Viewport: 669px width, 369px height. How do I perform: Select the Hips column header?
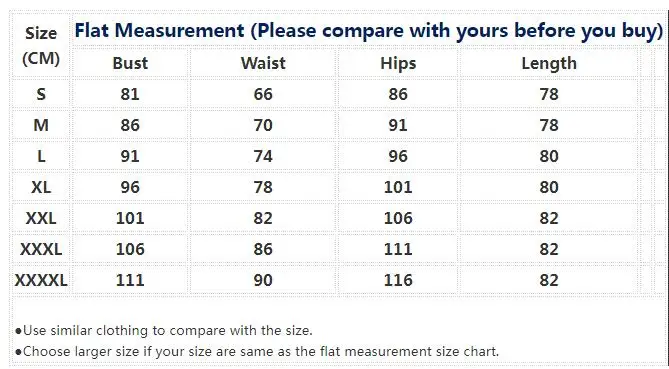(x=398, y=63)
